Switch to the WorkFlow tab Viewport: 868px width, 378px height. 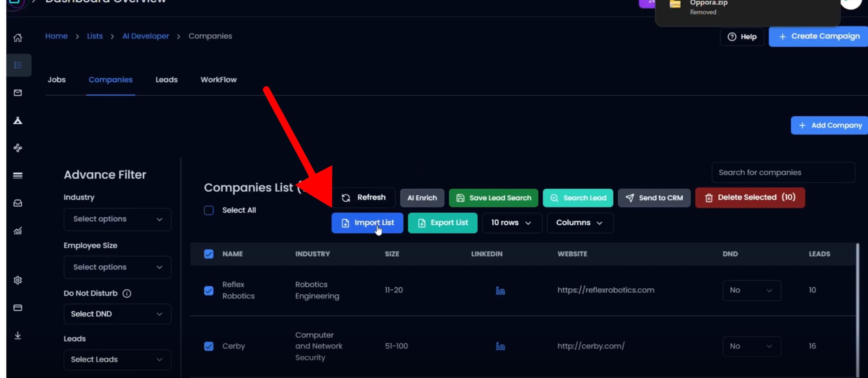(218, 80)
